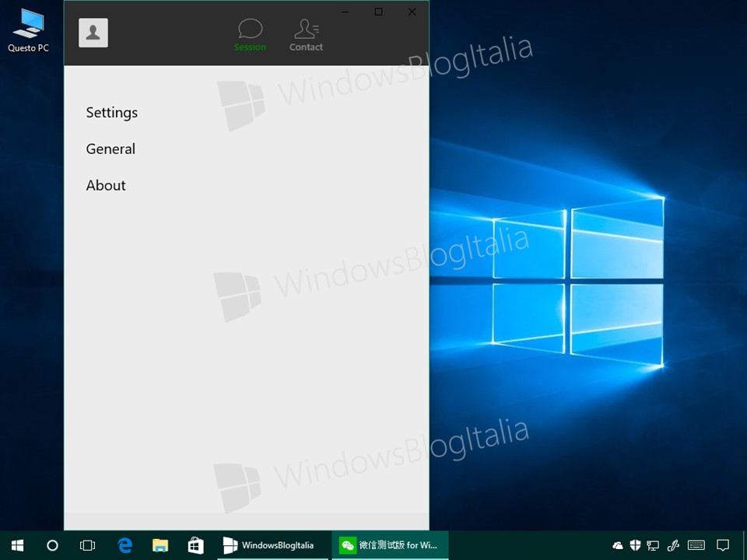
Task: Open OneDrive tray icon
Action: click(x=618, y=545)
